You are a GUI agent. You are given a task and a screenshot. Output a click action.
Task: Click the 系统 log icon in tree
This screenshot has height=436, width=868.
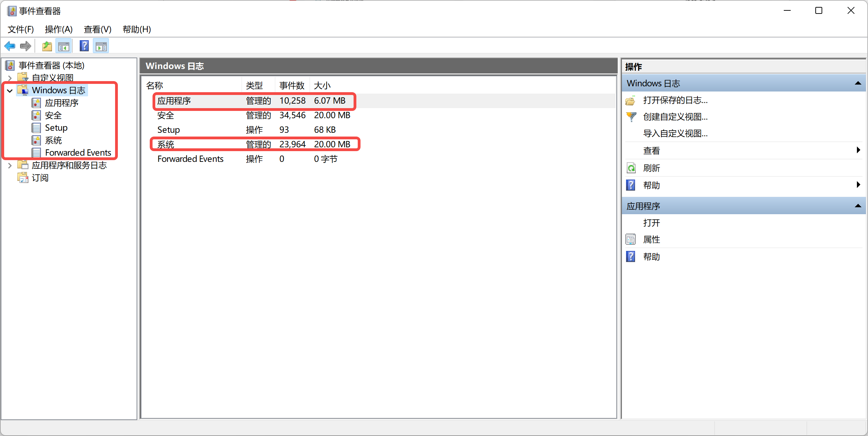(36, 140)
